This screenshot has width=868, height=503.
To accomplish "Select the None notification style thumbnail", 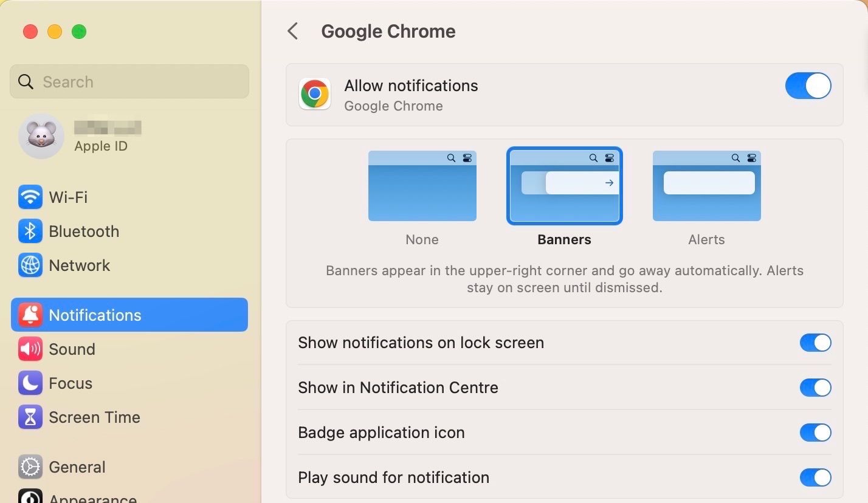I will [x=422, y=186].
